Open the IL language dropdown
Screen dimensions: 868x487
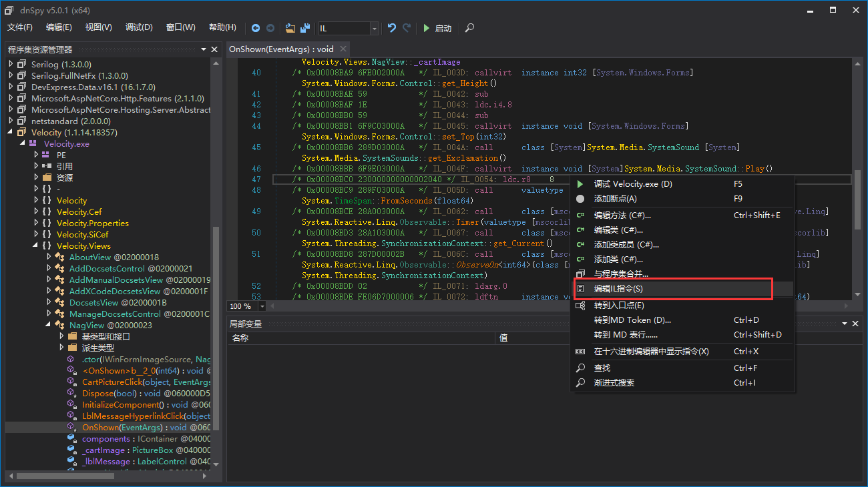coord(374,28)
